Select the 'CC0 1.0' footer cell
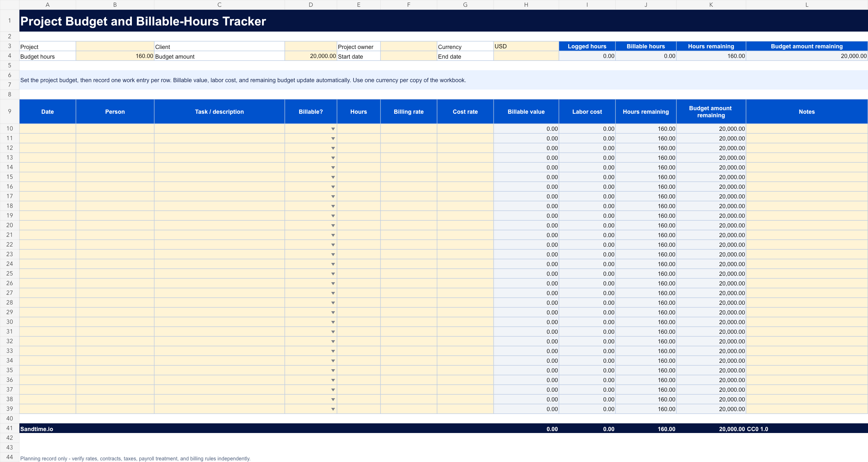868x462 pixels. click(807, 429)
